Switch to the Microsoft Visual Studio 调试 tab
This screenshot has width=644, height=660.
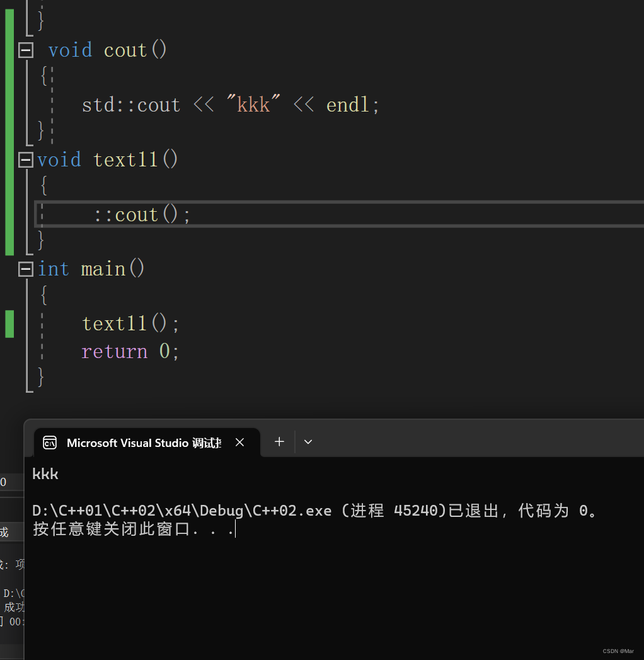tap(145, 442)
